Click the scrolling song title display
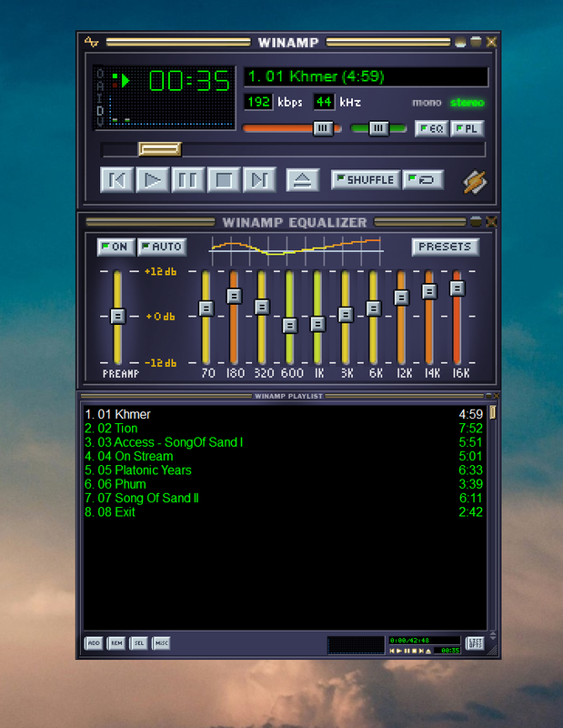The height and width of the screenshot is (728, 563). pos(367,76)
